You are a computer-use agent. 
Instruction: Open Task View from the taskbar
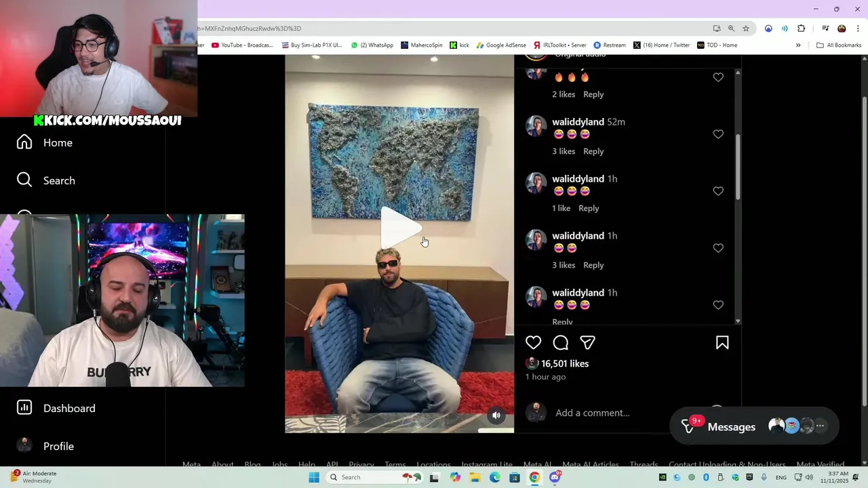coord(435,477)
